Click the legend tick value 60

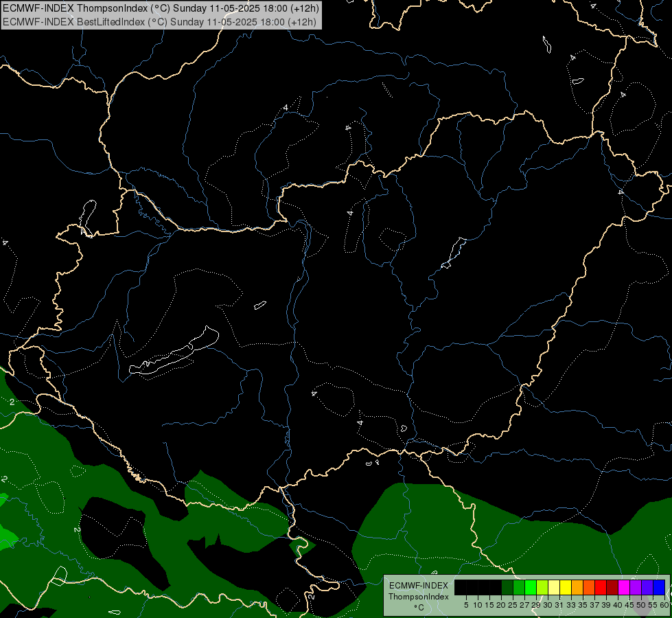coord(664,605)
